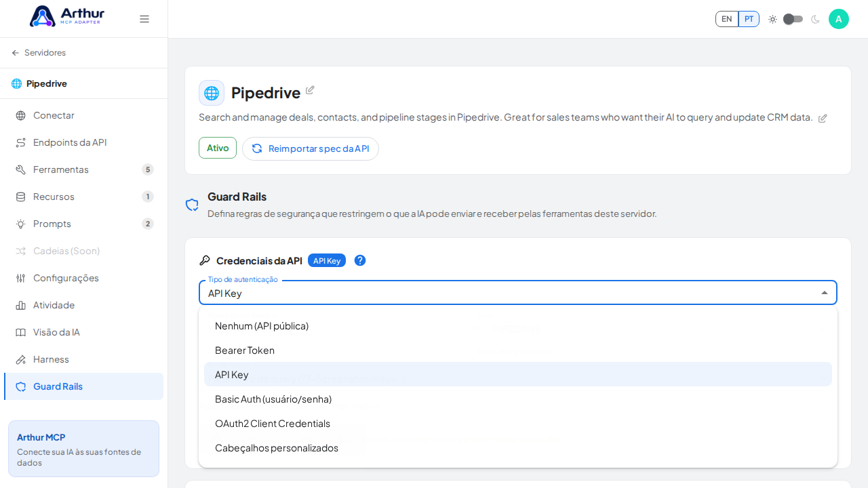This screenshot has width=868, height=488.
Task: Close the Tipo de autenticação dropdown
Action: [x=825, y=293]
